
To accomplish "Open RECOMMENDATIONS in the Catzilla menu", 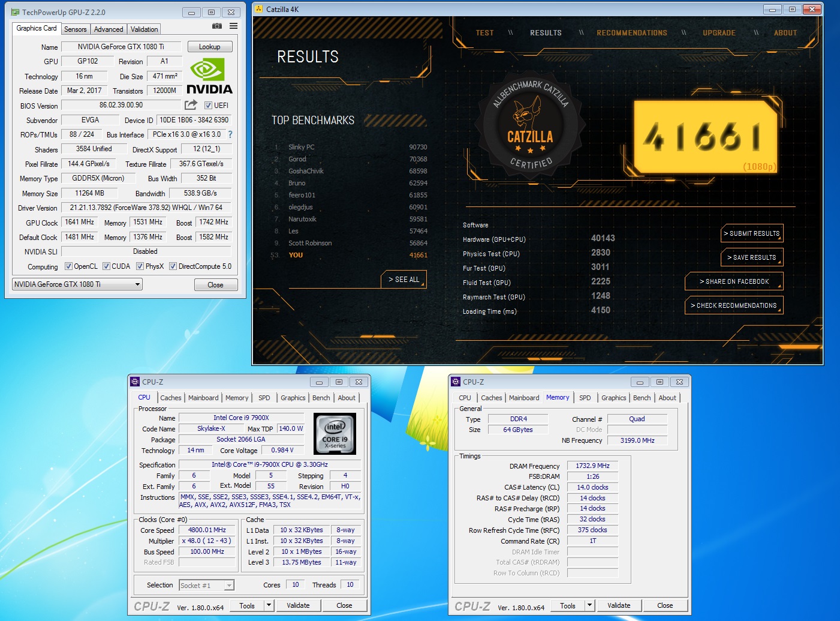I will [632, 33].
